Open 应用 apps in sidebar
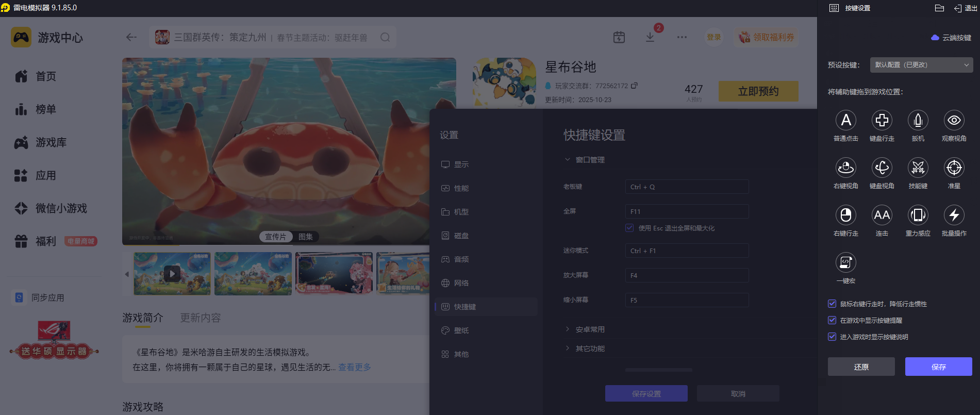 click(x=36, y=175)
